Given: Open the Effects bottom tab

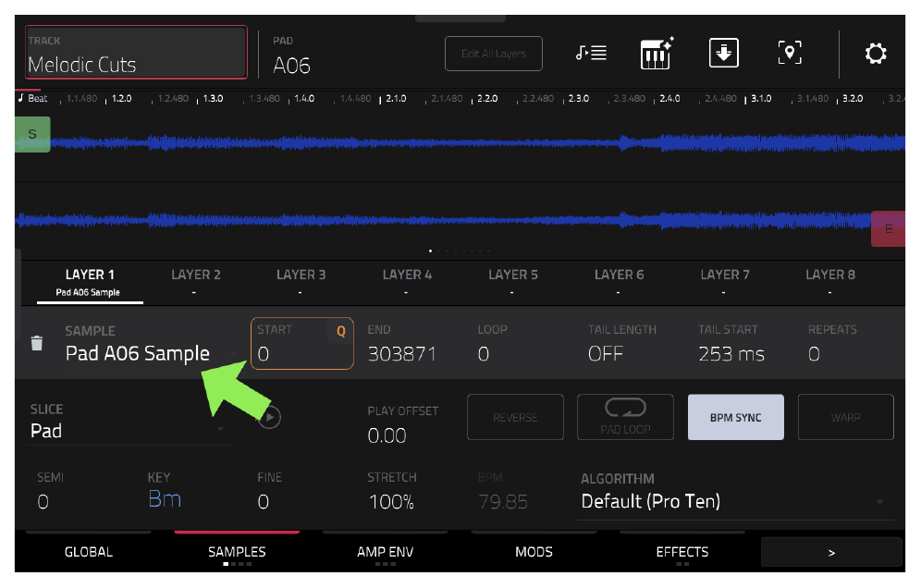Looking at the screenshot, I should [682, 552].
